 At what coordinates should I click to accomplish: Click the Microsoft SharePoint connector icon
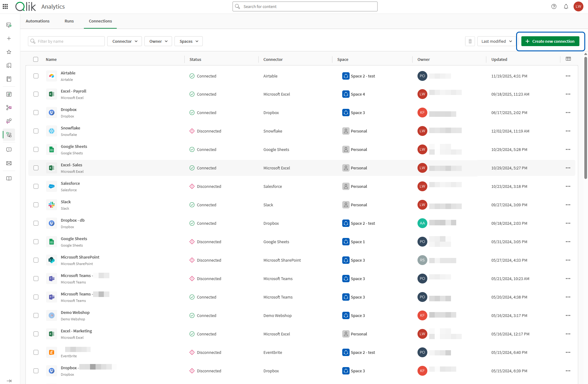(x=52, y=260)
